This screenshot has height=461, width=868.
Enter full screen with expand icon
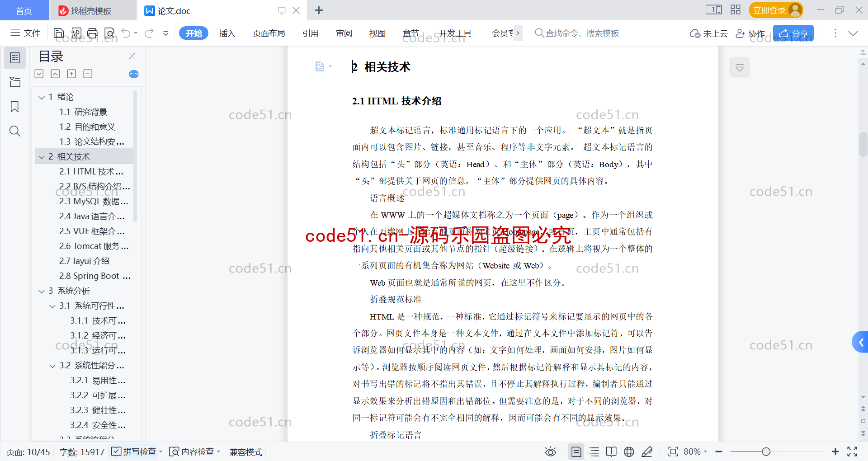[853, 452]
